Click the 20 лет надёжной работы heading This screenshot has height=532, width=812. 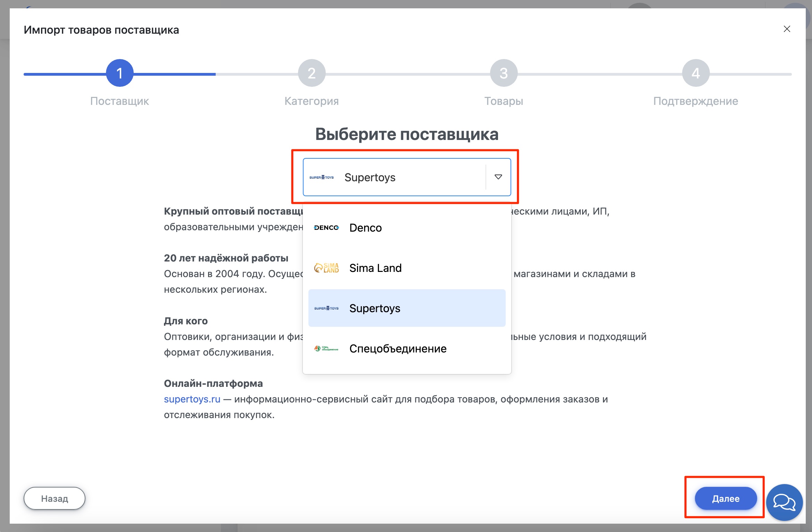pos(226,258)
